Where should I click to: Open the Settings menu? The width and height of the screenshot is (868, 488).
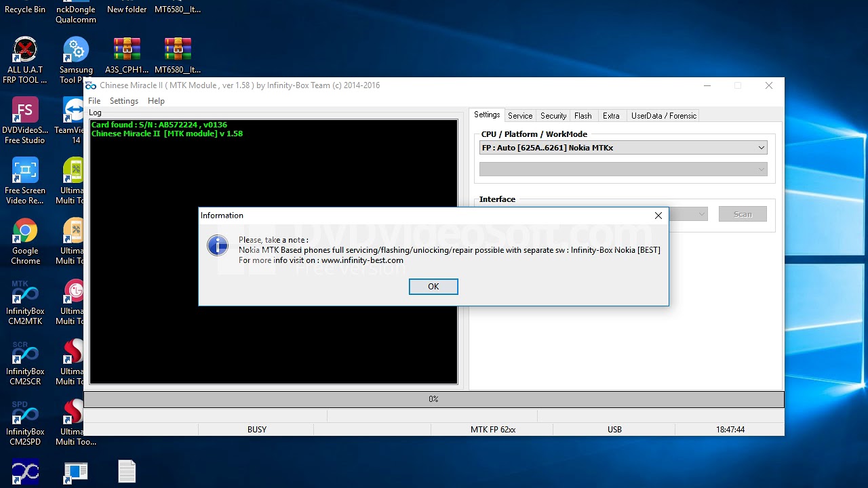coord(124,101)
